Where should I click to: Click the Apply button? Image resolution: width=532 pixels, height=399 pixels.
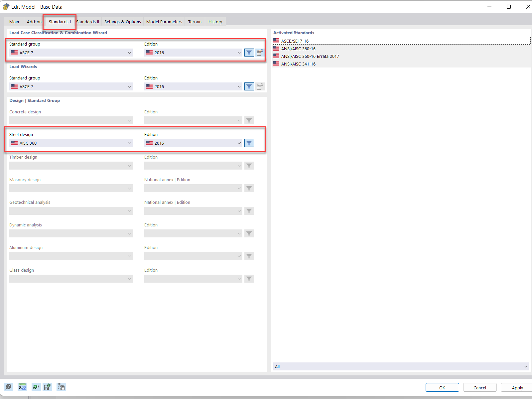coord(517,388)
